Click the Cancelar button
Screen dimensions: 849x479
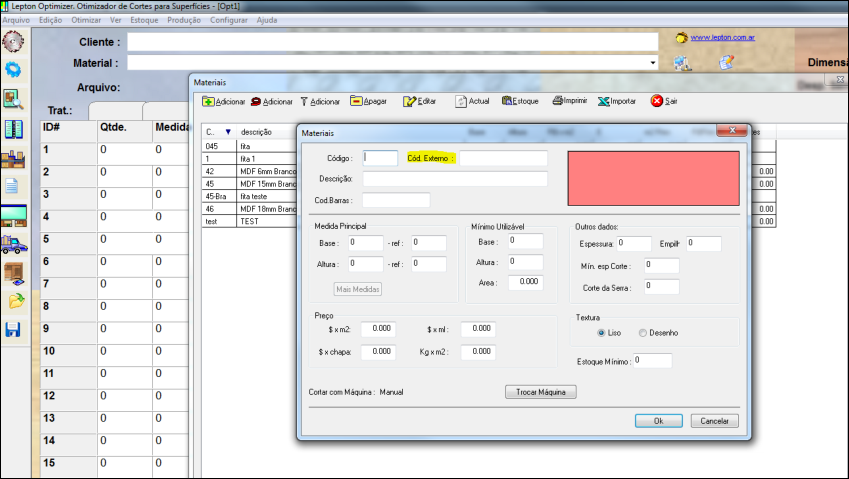[714, 421]
